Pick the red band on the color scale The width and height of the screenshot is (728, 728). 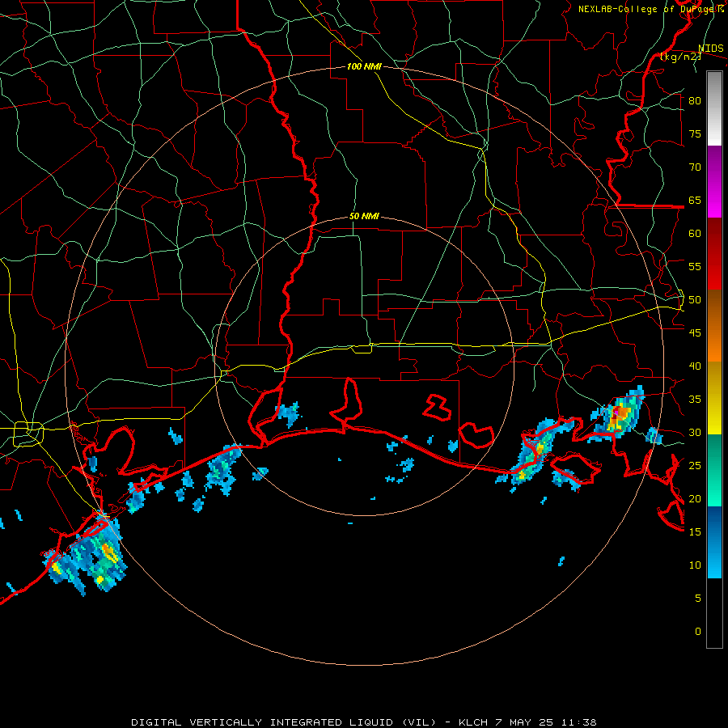[x=714, y=254]
